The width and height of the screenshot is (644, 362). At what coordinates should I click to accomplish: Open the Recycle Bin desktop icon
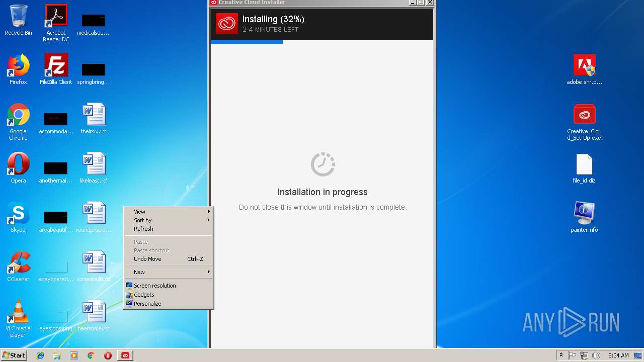(x=18, y=20)
